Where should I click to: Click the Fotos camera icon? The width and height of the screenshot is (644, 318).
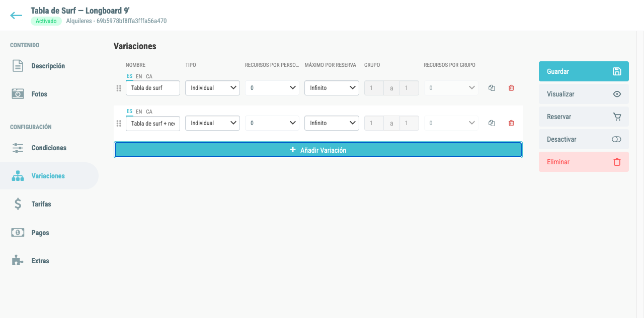[18, 94]
